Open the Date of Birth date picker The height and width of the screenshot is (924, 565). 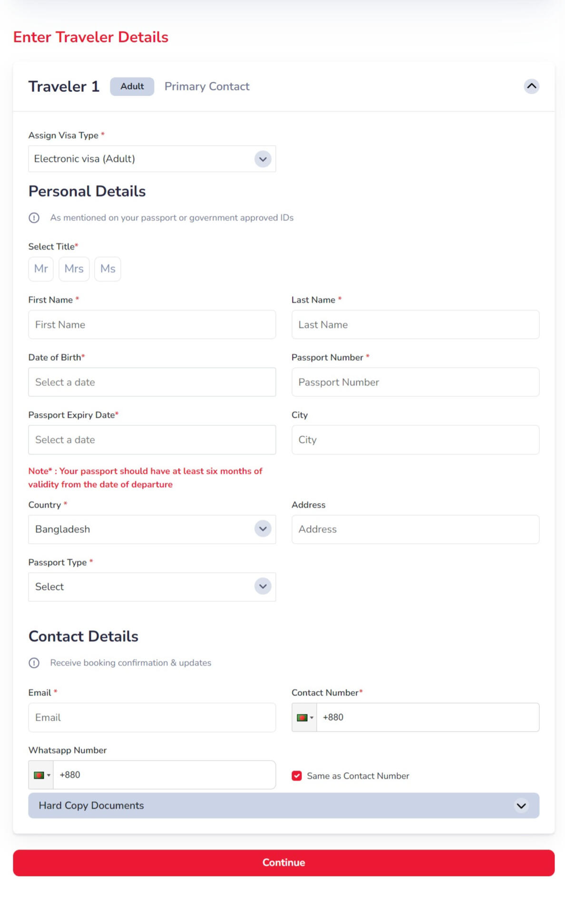152,382
